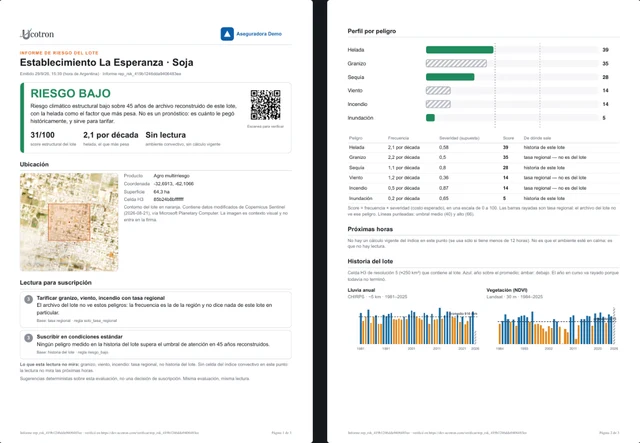Click the page two footer verification link

coord(437,432)
